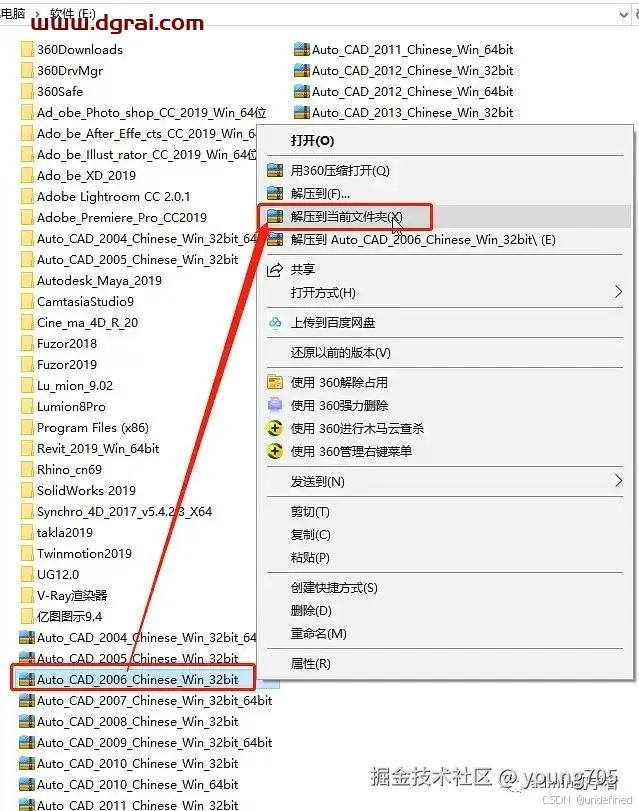Click the 软件 (E:) breadcrumb in address bar
This screenshot has width=639, height=811.
coord(72,14)
